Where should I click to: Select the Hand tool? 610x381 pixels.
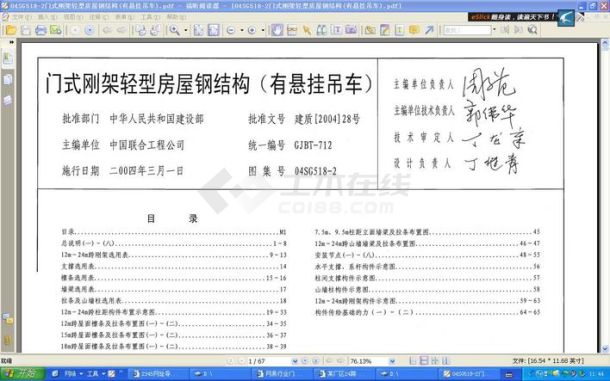277,30
